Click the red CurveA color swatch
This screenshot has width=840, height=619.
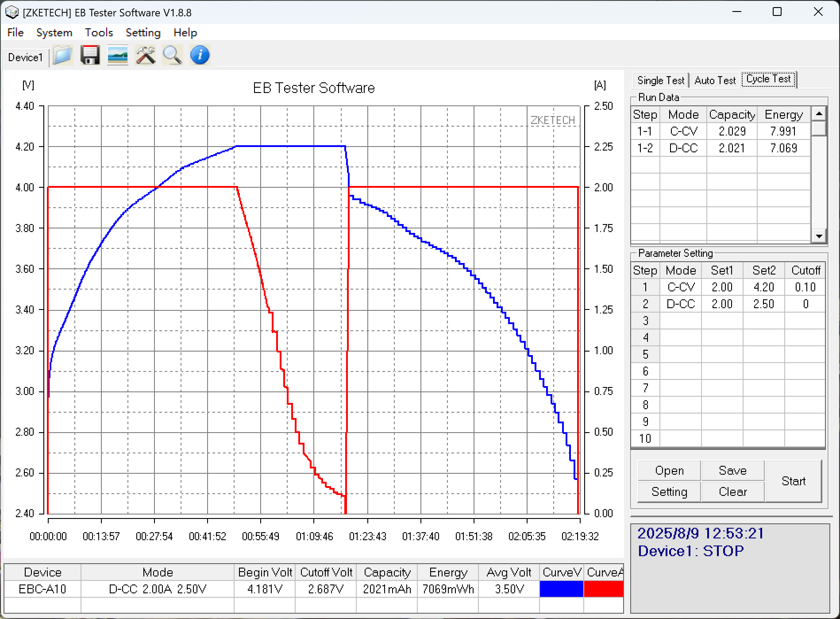pos(604,589)
